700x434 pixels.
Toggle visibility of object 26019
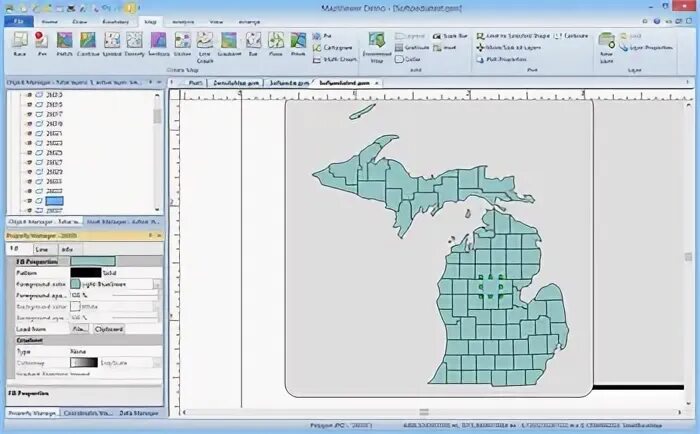point(29,124)
